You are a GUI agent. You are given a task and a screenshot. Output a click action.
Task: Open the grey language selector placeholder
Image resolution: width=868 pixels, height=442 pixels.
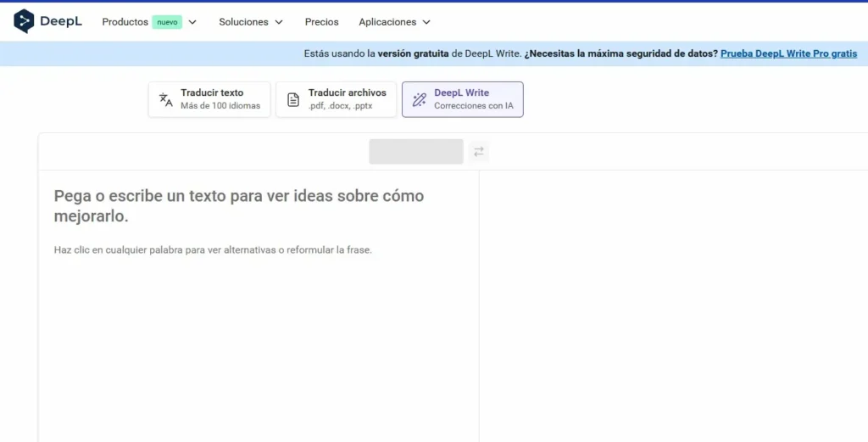[x=416, y=151]
